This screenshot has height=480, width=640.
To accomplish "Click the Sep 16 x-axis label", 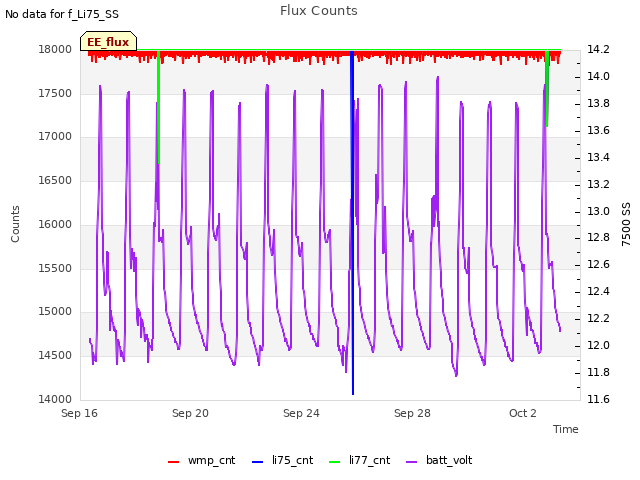I will [x=79, y=413].
